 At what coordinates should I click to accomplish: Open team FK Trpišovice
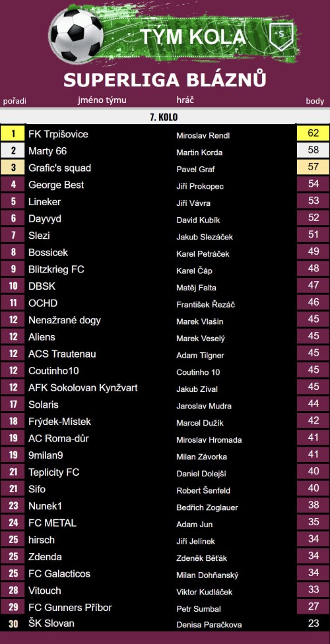tap(58, 135)
